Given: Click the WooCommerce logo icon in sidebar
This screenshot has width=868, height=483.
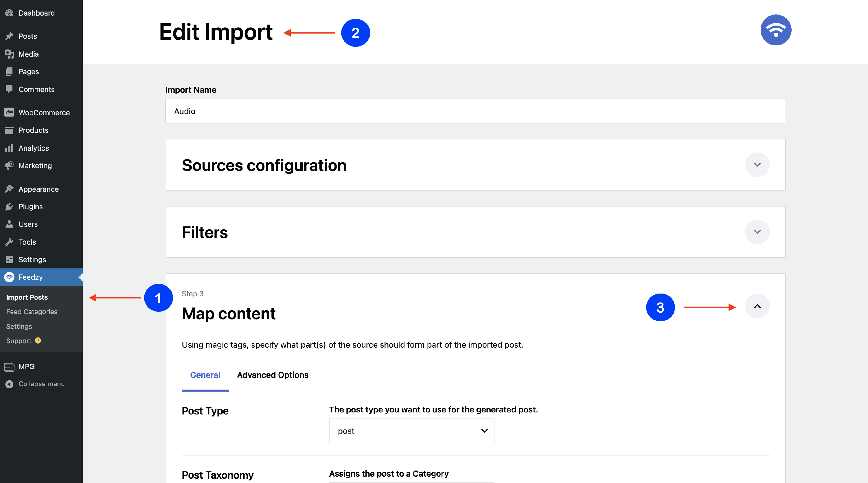Looking at the screenshot, I should coord(10,112).
